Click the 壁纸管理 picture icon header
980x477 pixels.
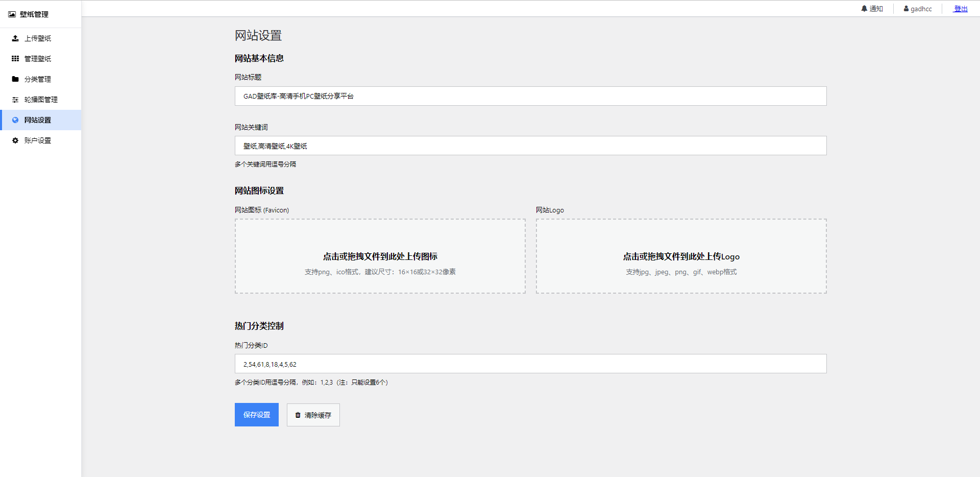[x=12, y=14]
